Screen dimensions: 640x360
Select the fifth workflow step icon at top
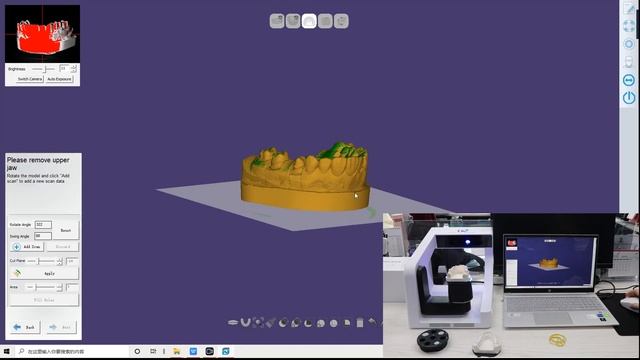click(341, 21)
